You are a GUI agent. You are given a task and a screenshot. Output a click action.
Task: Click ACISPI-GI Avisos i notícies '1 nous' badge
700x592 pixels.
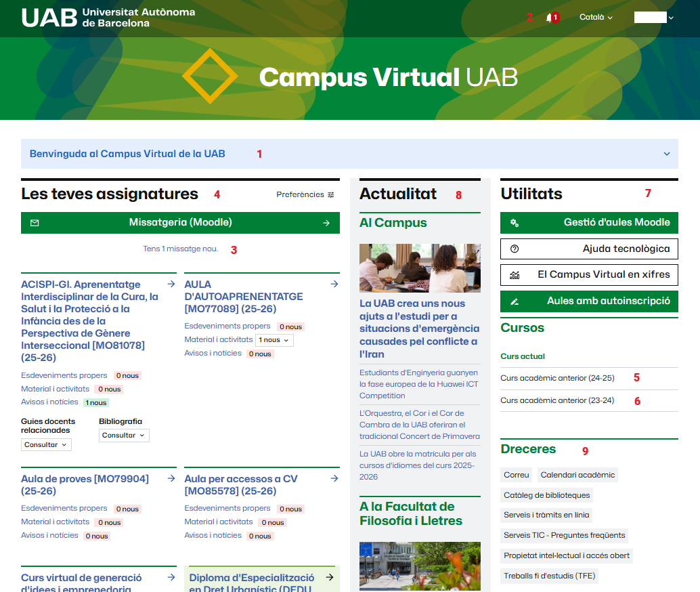pyautogui.click(x=96, y=403)
